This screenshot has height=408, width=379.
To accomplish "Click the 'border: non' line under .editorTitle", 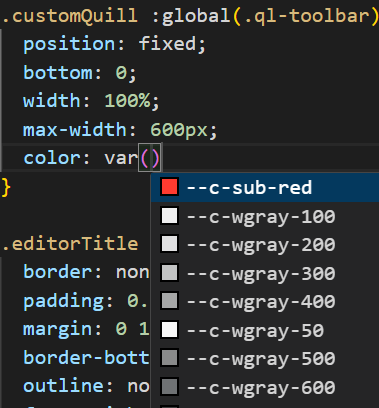I will (x=86, y=272).
